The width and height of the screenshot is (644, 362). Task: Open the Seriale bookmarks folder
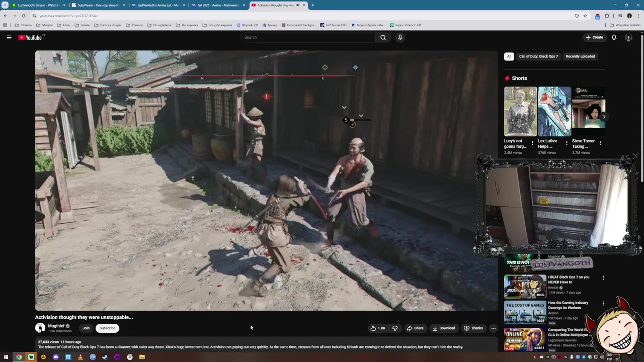(x=82, y=25)
